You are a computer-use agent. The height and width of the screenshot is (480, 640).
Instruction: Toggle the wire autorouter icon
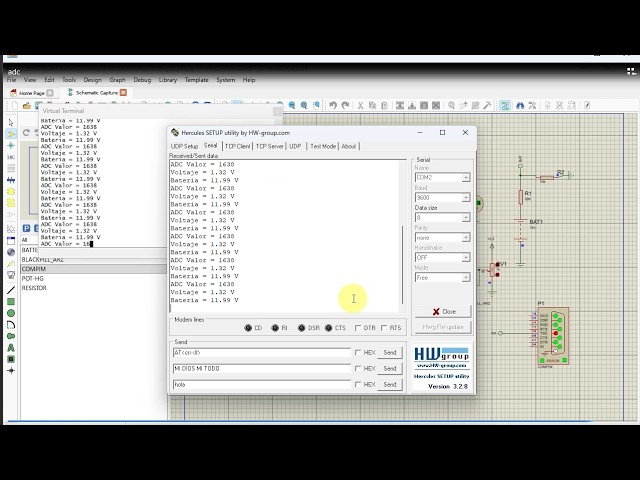[x=505, y=105]
